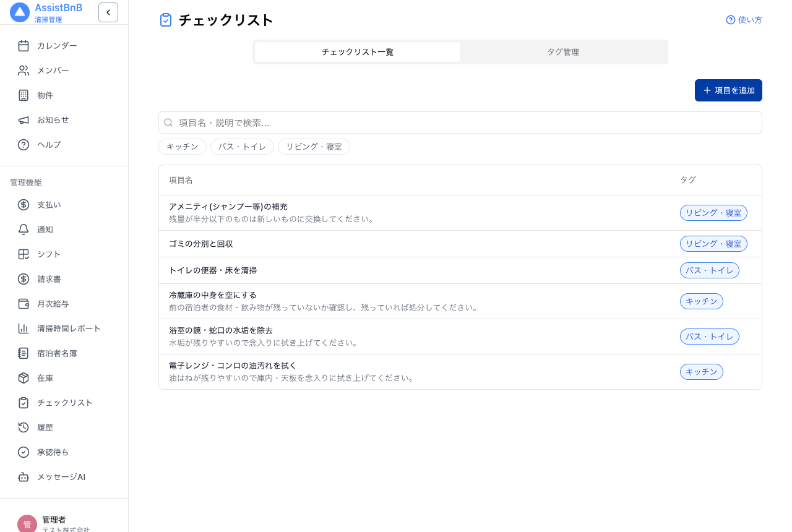Open 清掃時間レポート label in sidebar
Screen dimensions: 792x532
[x=69, y=328]
